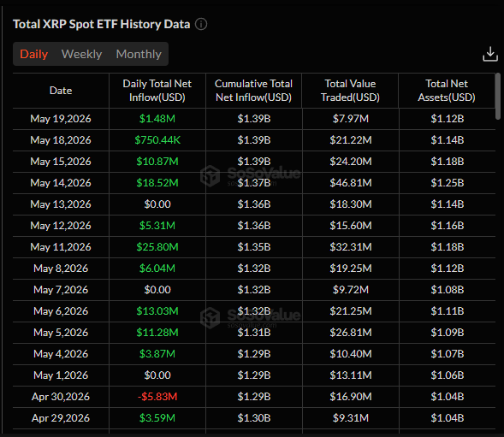
Task: Click the Total Value Traded header
Action: pyautogui.click(x=350, y=91)
